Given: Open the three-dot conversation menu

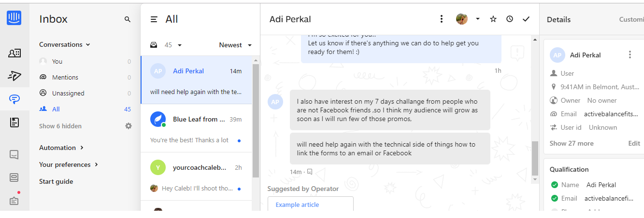Looking at the screenshot, I should coord(441,19).
